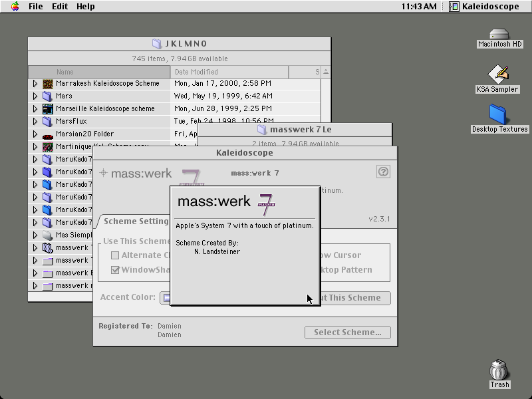Select the Marseille Kaleidoscope scheme file icon
The height and width of the screenshot is (399, 532).
point(48,109)
